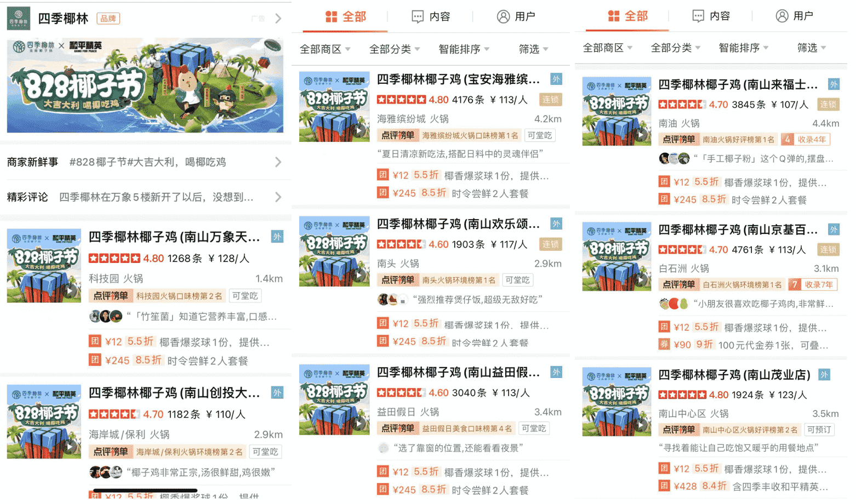Open 四季椰林椰子鸡 (南山茂业店) listing title

(x=734, y=375)
